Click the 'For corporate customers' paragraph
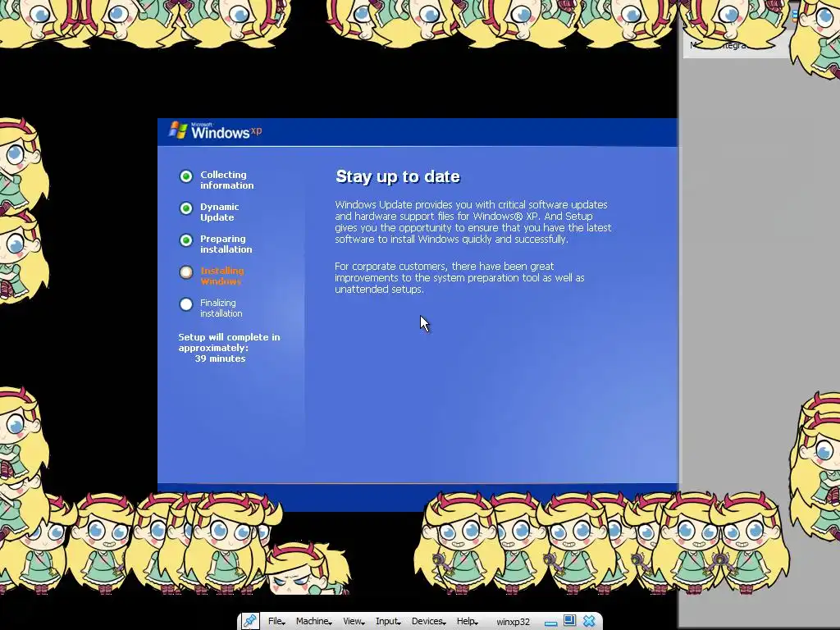 [x=459, y=277]
